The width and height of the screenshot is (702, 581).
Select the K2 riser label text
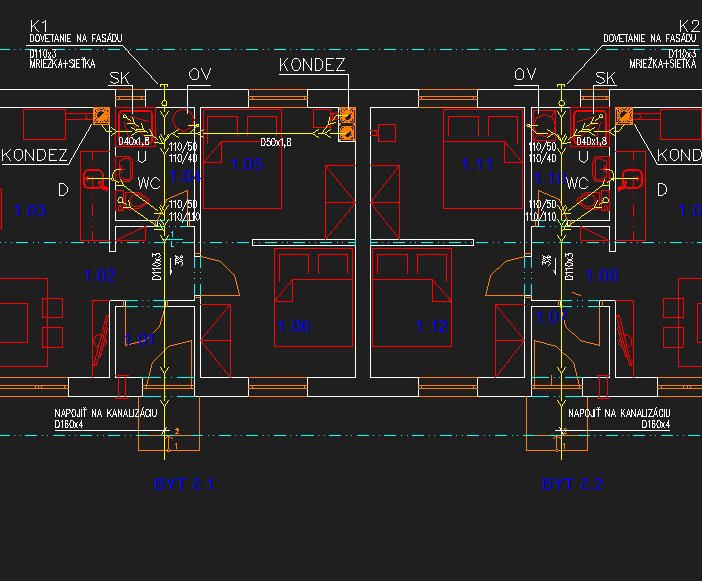click(x=688, y=25)
